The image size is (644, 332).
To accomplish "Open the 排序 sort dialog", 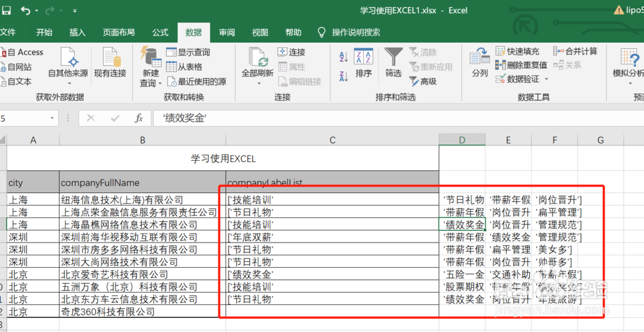I will point(363,63).
